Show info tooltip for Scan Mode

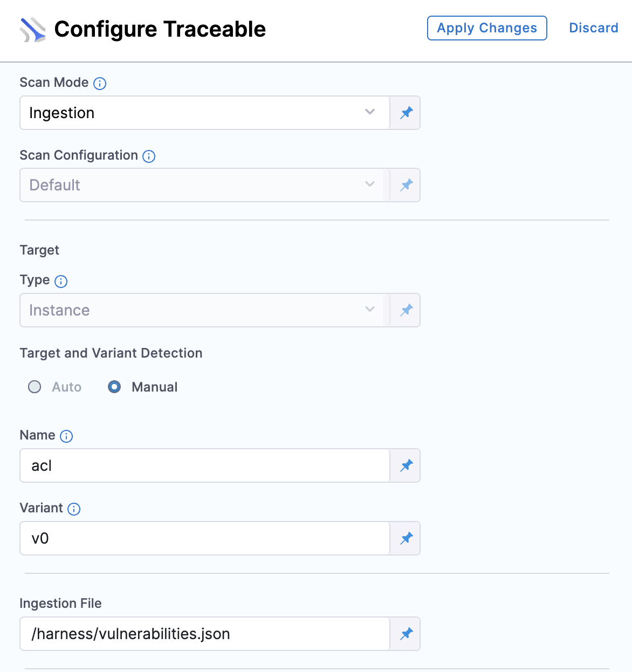(100, 83)
